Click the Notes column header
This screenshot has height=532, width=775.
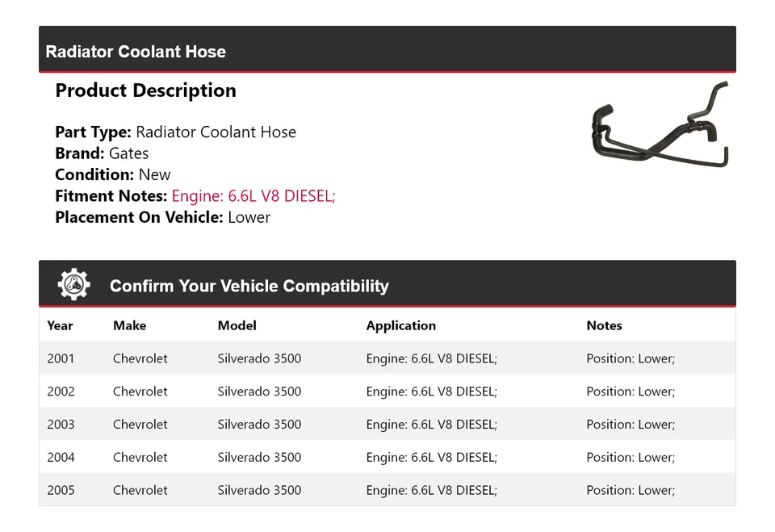coord(604,325)
